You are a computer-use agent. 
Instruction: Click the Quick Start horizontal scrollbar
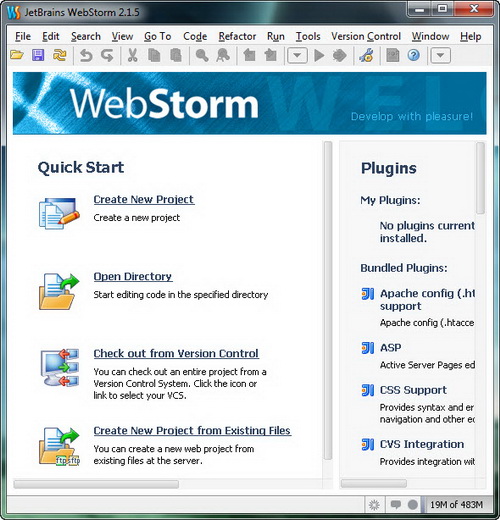point(96,484)
